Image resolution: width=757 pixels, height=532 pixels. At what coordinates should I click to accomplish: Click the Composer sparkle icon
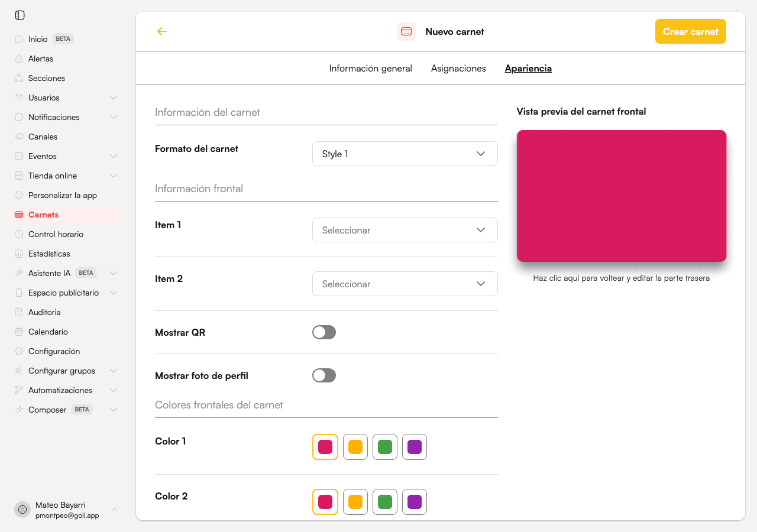(x=19, y=410)
